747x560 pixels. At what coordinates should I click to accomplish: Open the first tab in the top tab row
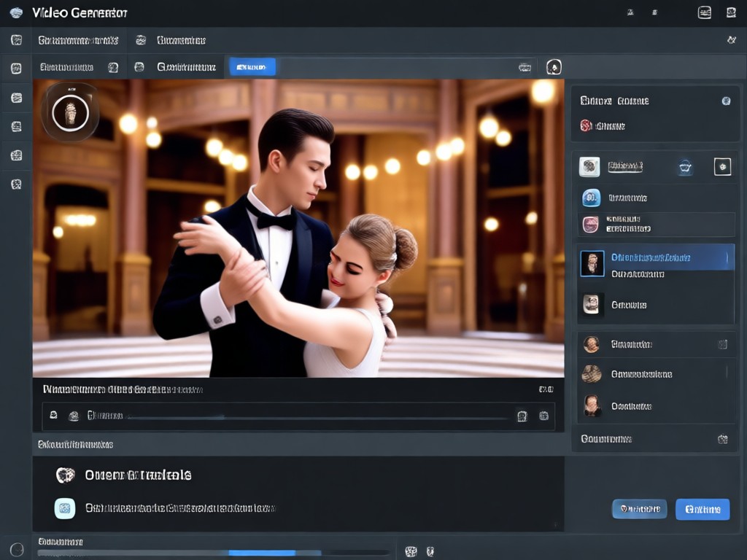[78, 41]
